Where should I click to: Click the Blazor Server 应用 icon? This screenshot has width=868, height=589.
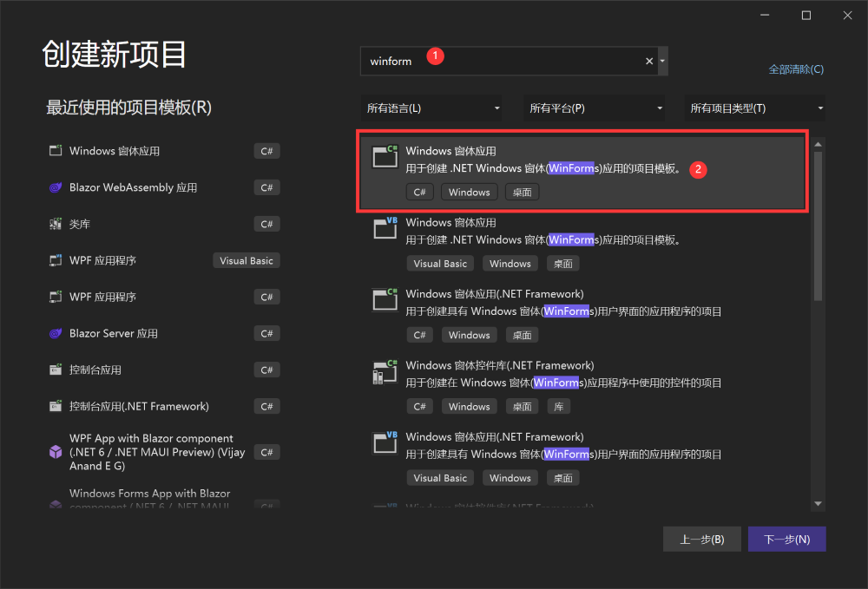(x=56, y=333)
